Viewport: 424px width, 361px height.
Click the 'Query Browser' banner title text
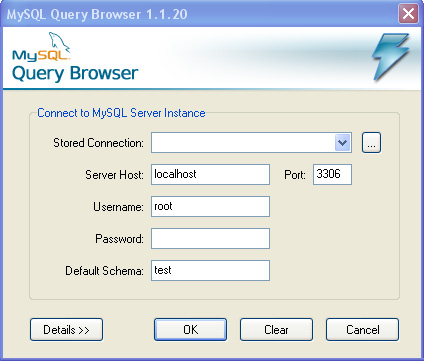(75, 73)
